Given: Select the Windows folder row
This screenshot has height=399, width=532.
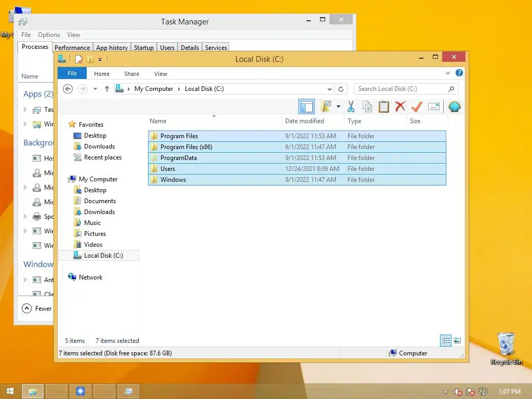Looking at the screenshot, I should [297, 179].
